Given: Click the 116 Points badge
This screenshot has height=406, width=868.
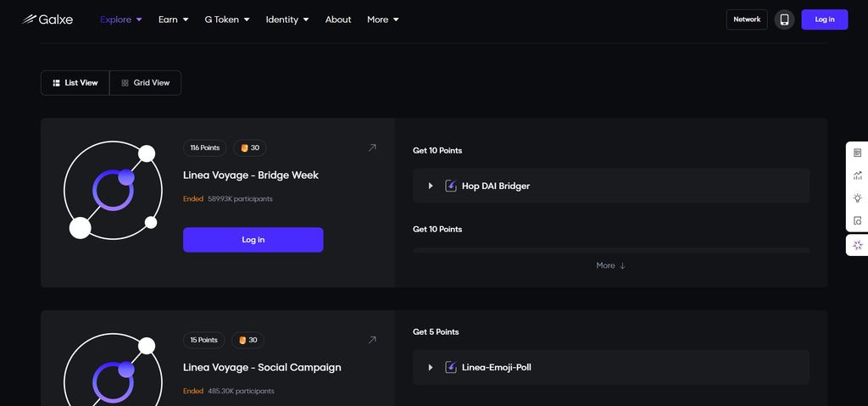Looking at the screenshot, I should 205,147.
